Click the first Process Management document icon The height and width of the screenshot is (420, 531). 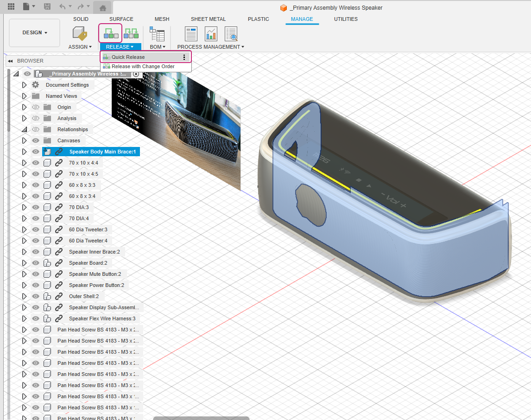click(x=191, y=33)
